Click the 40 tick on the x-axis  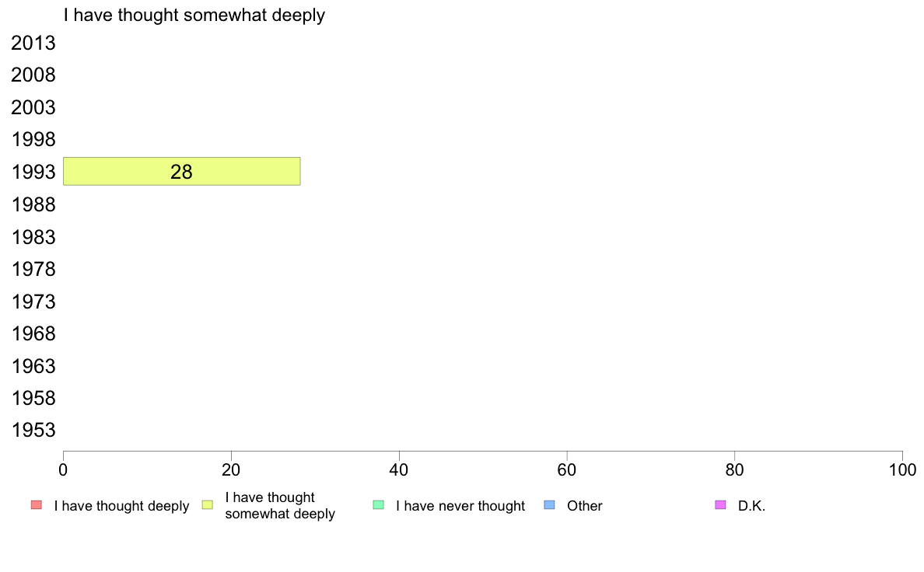click(x=399, y=470)
